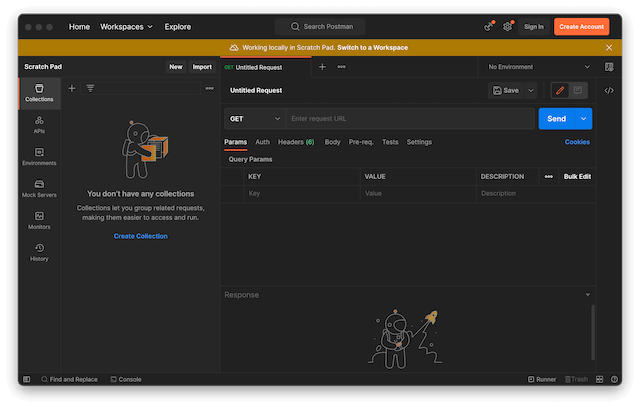Click the comment mode icon
This screenshot has height=408, width=640.
point(578,90)
